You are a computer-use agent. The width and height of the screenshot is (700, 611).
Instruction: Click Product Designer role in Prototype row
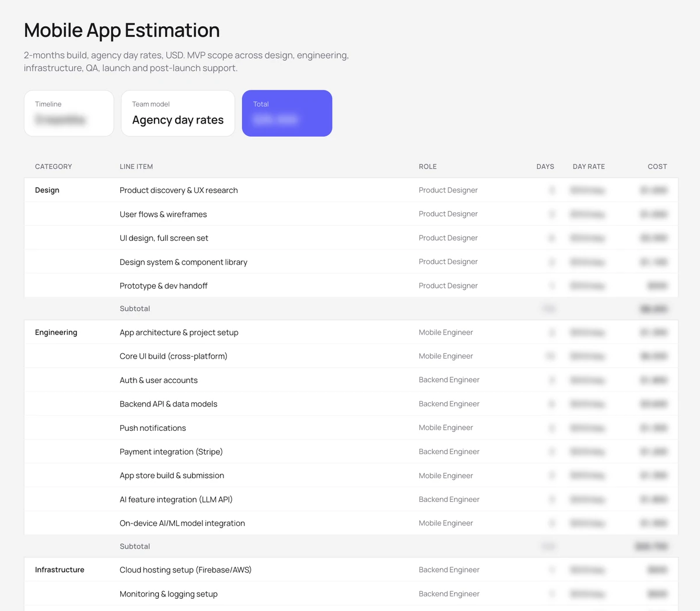coord(448,286)
